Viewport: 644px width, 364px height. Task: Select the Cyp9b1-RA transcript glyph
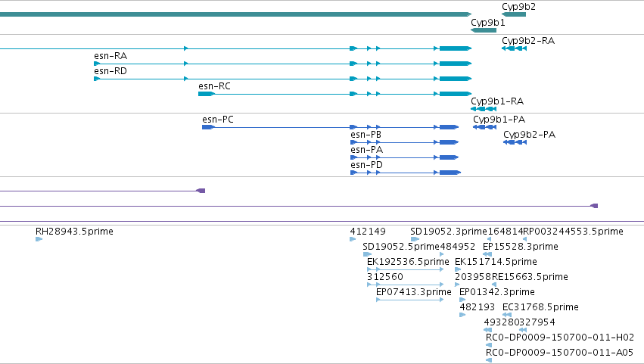pyautogui.click(x=484, y=109)
